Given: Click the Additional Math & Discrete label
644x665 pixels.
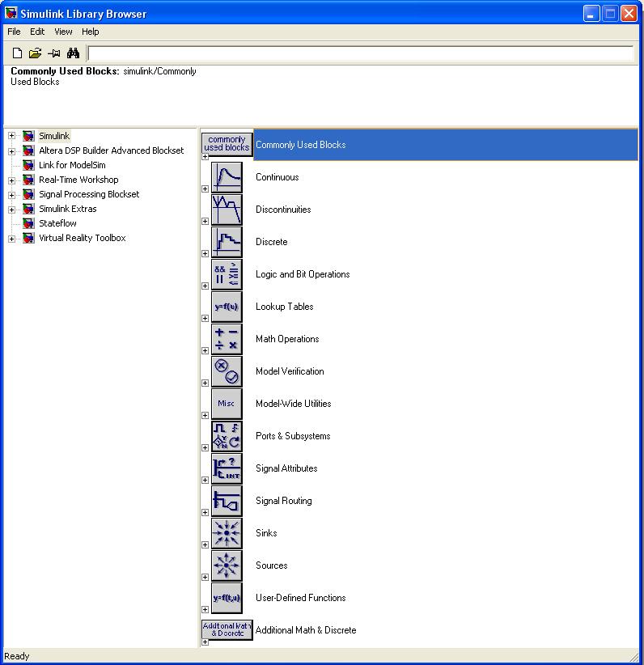Looking at the screenshot, I should tap(306, 630).
